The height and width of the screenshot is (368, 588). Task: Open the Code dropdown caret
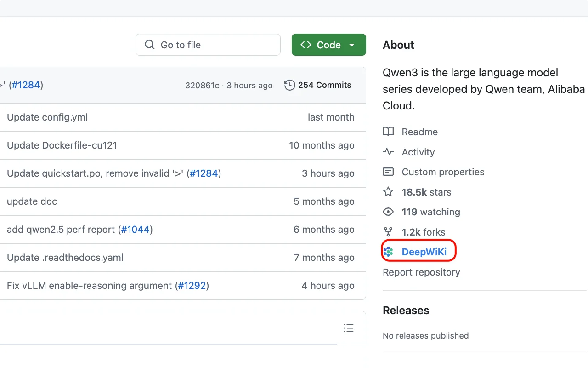pos(352,45)
